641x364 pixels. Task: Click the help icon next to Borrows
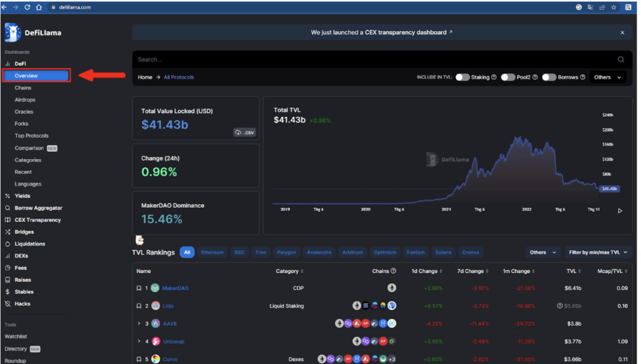(x=583, y=77)
